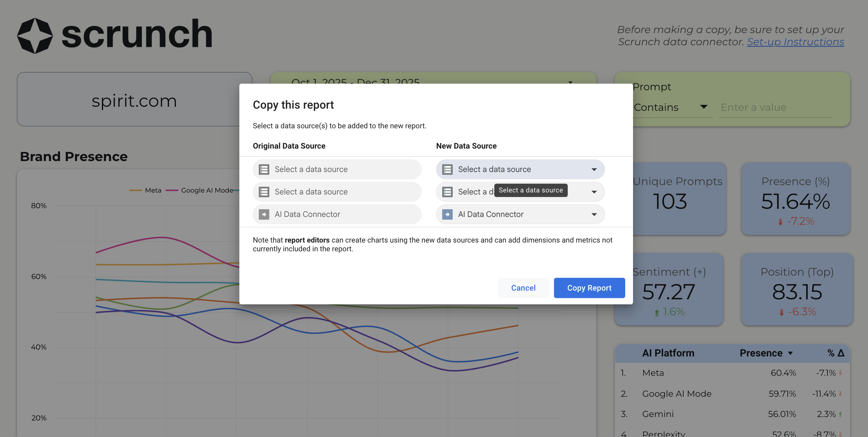The width and height of the screenshot is (868, 437).
Task: Click Presence column sort arrow icon
Action: (790, 353)
